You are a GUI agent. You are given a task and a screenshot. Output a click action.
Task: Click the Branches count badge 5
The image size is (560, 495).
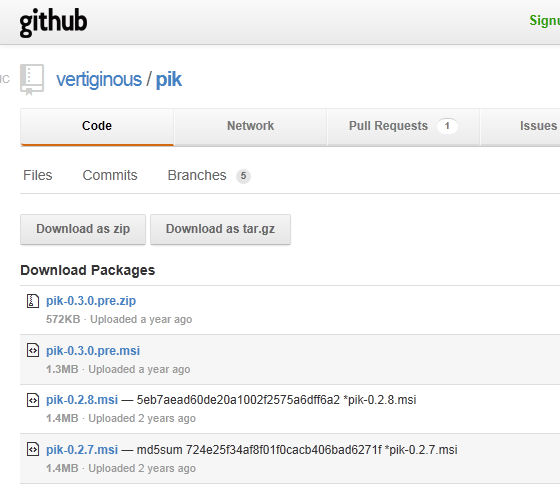click(x=243, y=176)
